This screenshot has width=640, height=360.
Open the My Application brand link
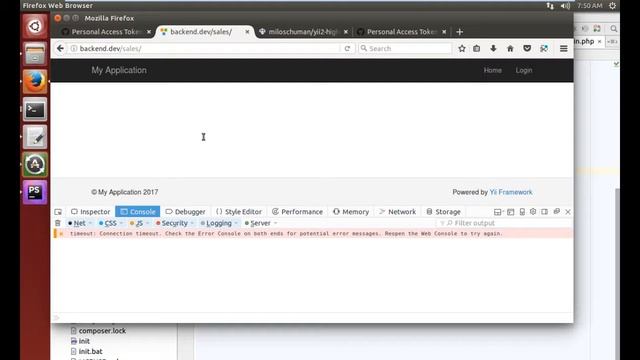[119, 70]
